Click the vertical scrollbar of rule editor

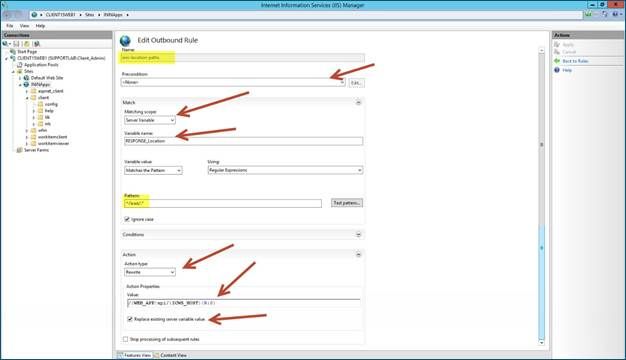(541, 196)
